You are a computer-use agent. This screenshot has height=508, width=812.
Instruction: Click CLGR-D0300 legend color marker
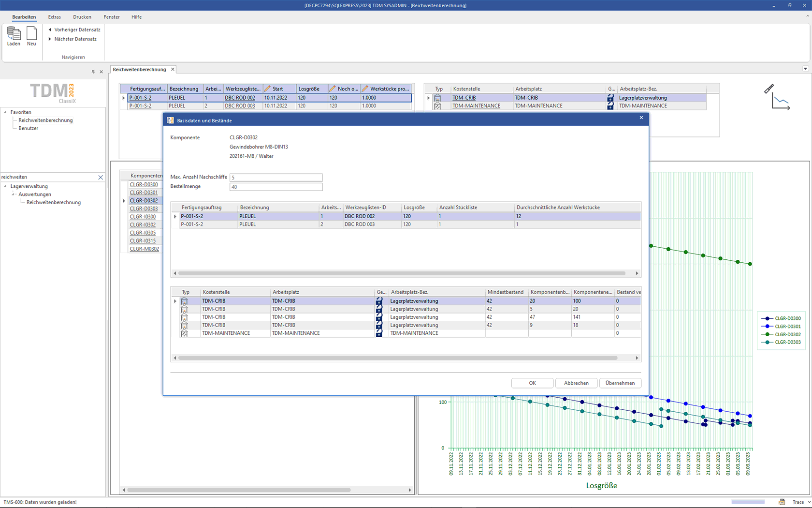[x=767, y=319]
